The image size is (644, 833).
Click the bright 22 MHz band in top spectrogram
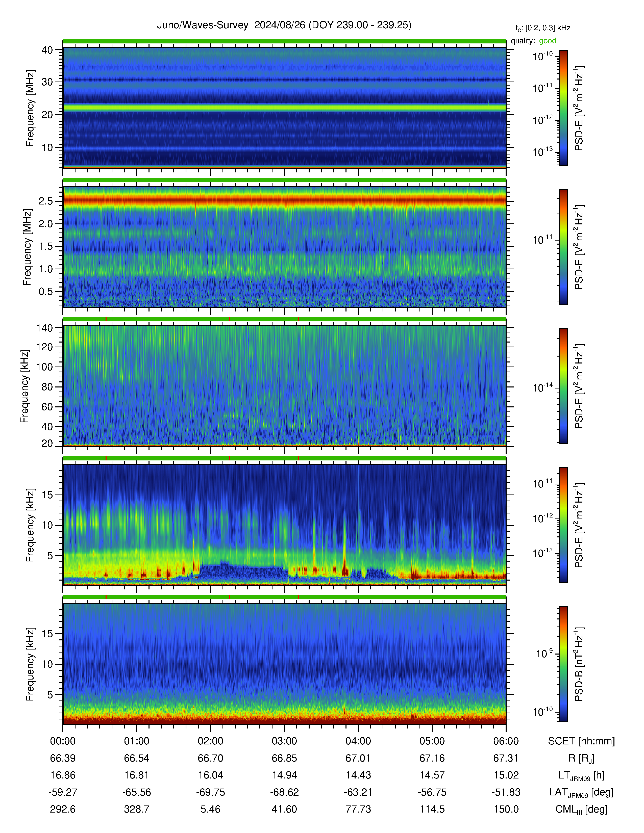coord(284,108)
